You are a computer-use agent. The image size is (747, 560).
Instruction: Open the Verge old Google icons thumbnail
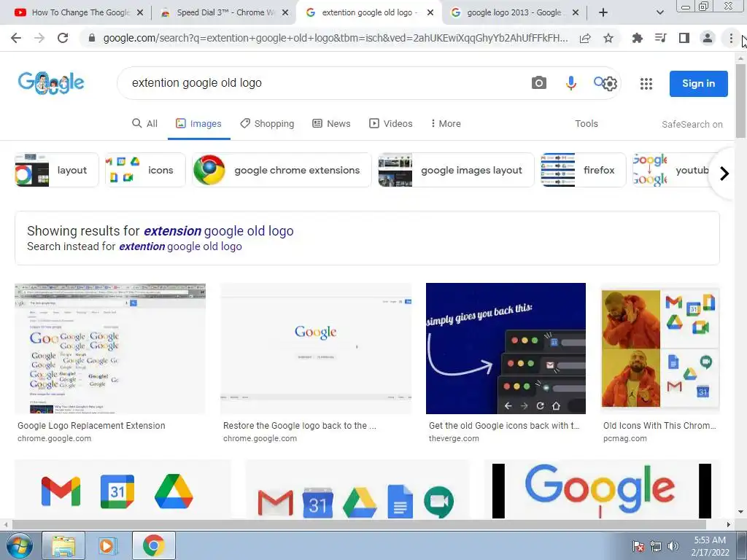coord(506,349)
